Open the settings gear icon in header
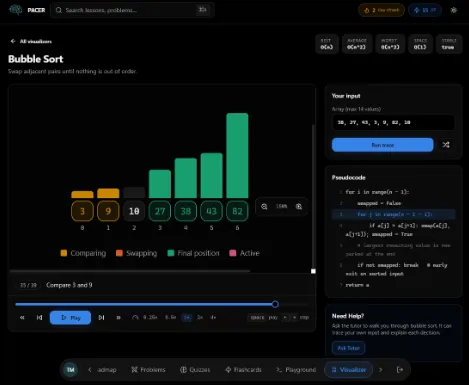 point(454,10)
